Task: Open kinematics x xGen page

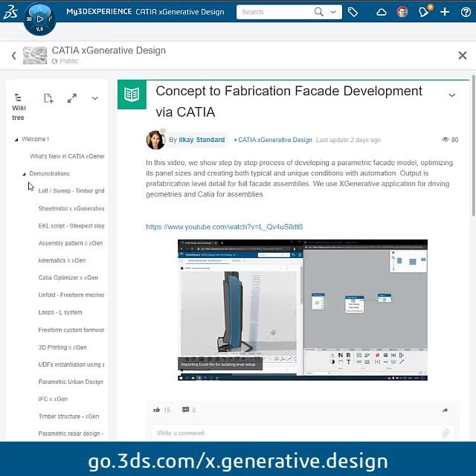Action: click(62, 260)
